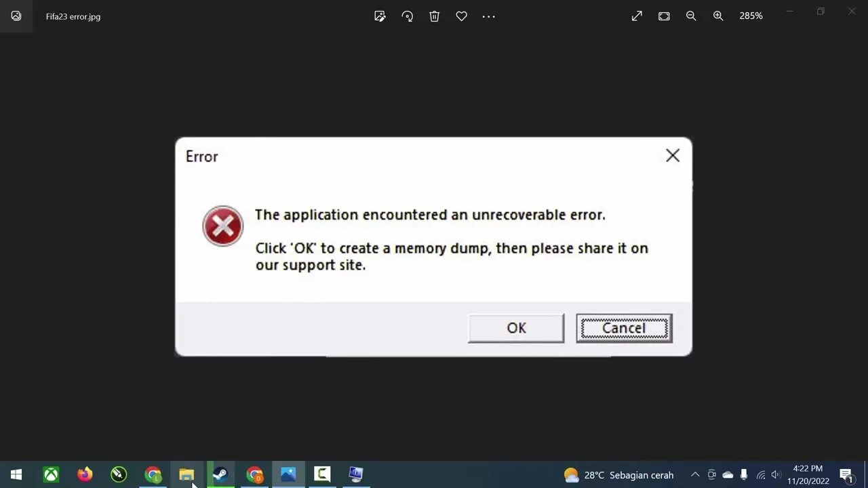Go to all photos via top-left icon
Screen dimensions: 868x488
pyautogui.click(x=16, y=16)
